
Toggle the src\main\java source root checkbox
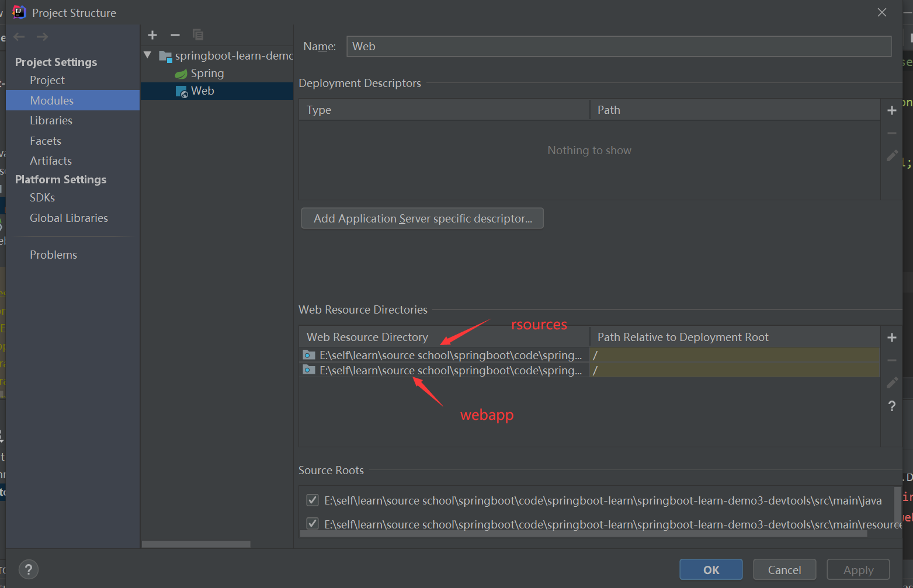(x=313, y=500)
